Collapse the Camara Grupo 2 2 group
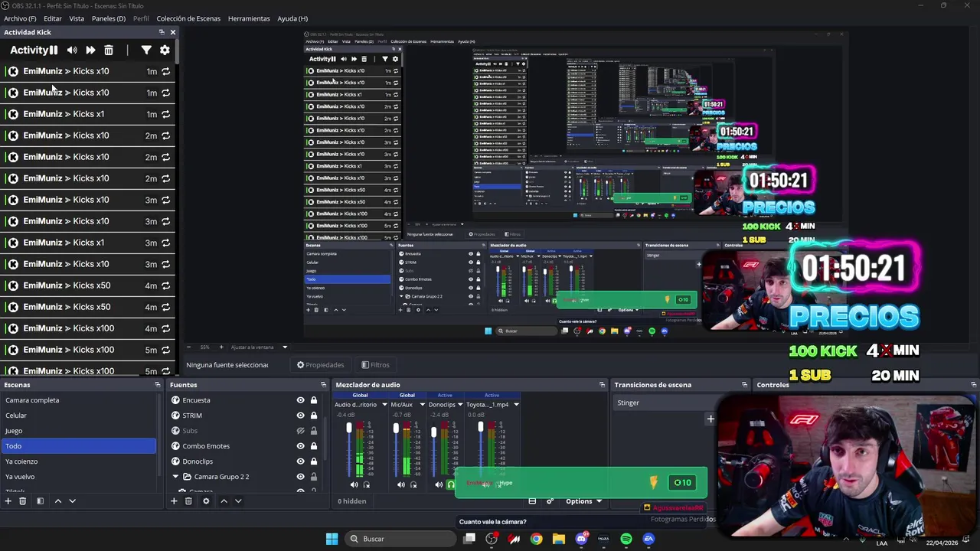The height and width of the screenshot is (551, 980). point(175,477)
